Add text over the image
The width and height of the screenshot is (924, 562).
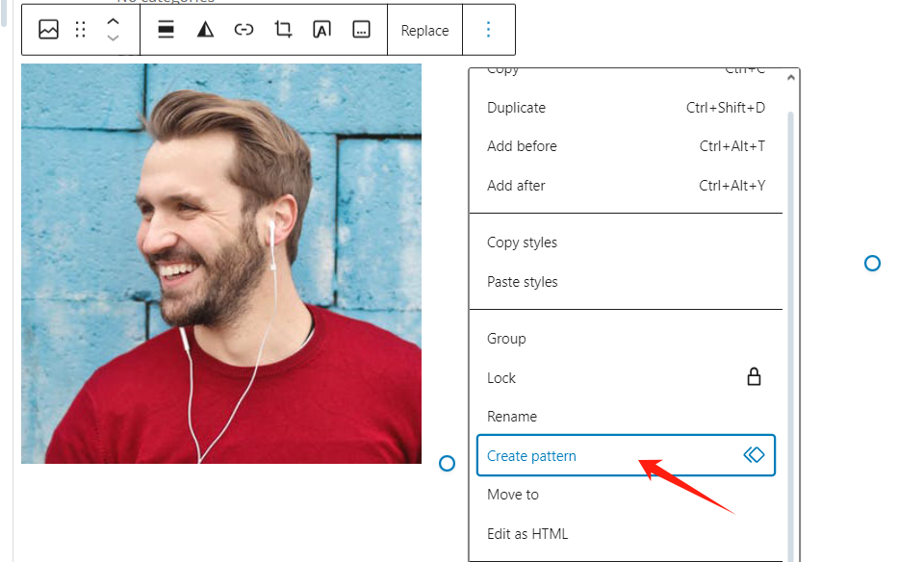pyautogui.click(x=321, y=30)
